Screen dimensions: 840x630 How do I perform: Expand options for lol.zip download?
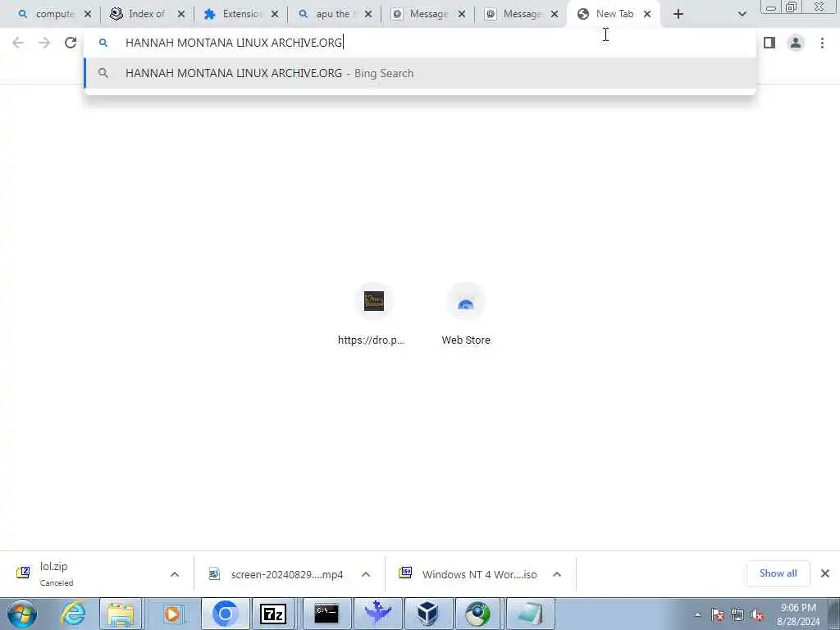pos(175,574)
